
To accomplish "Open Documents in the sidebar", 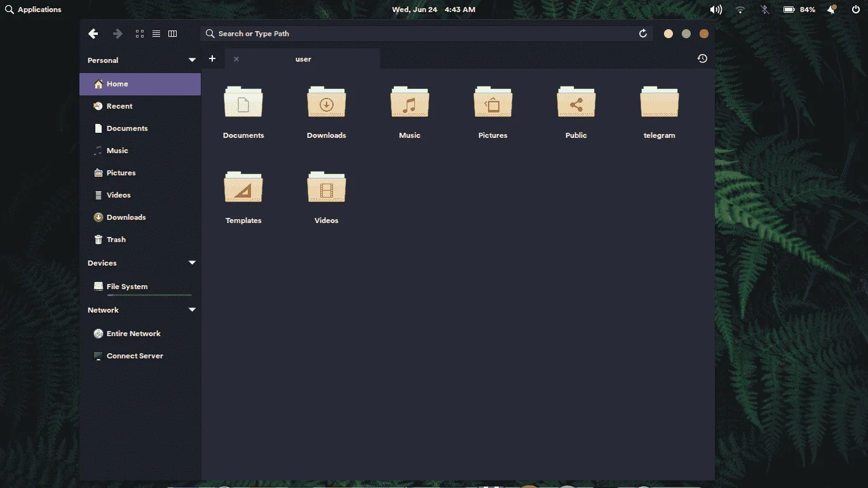I will click(x=140, y=128).
